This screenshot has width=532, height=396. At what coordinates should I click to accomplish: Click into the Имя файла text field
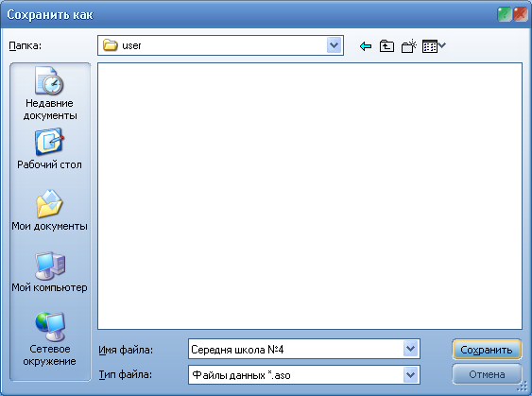(296, 349)
